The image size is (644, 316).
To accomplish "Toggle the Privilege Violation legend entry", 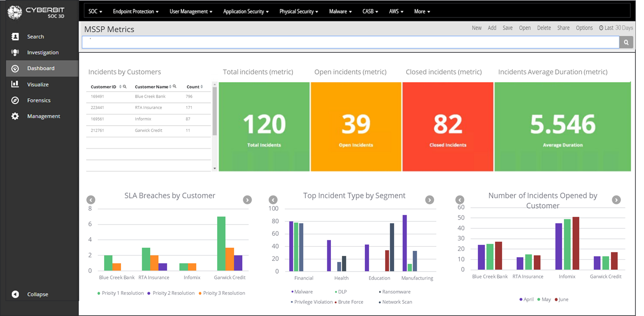I will click(x=312, y=302).
